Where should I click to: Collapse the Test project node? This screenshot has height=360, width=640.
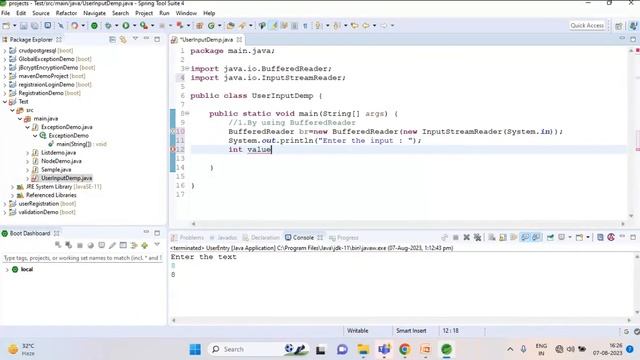5,102
